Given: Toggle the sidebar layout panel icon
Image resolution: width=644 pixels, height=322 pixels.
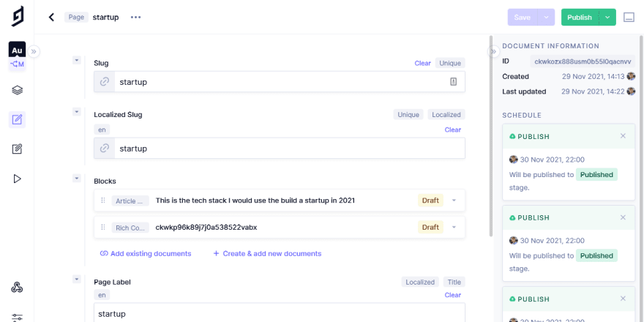Looking at the screenshot, I should (629, 18).
